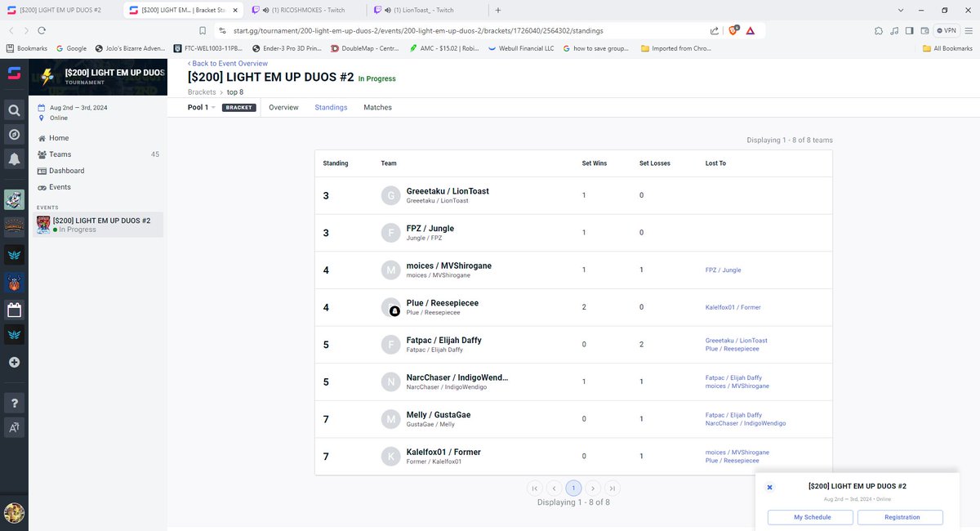Close the popup card with the X icon
The height and width of the screenshot is (531, 980).
pos(769,487)
